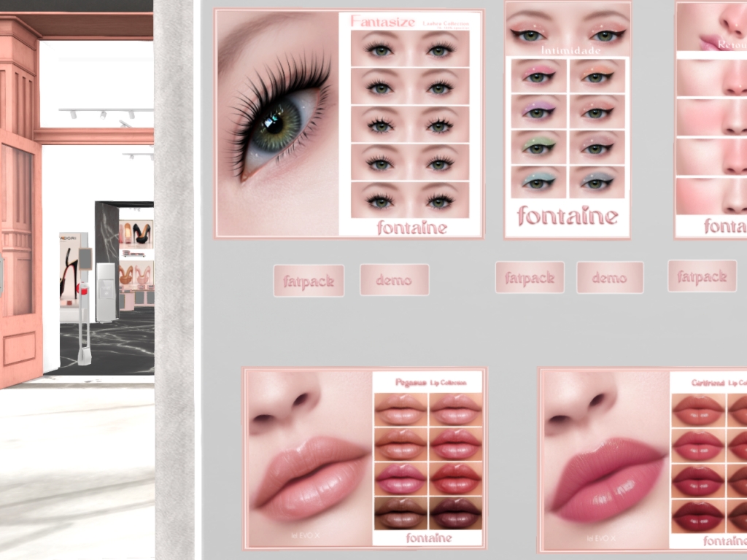Click the fontaine logo on Intimidade poster
The image size is (747, 560).
(568, 216)
